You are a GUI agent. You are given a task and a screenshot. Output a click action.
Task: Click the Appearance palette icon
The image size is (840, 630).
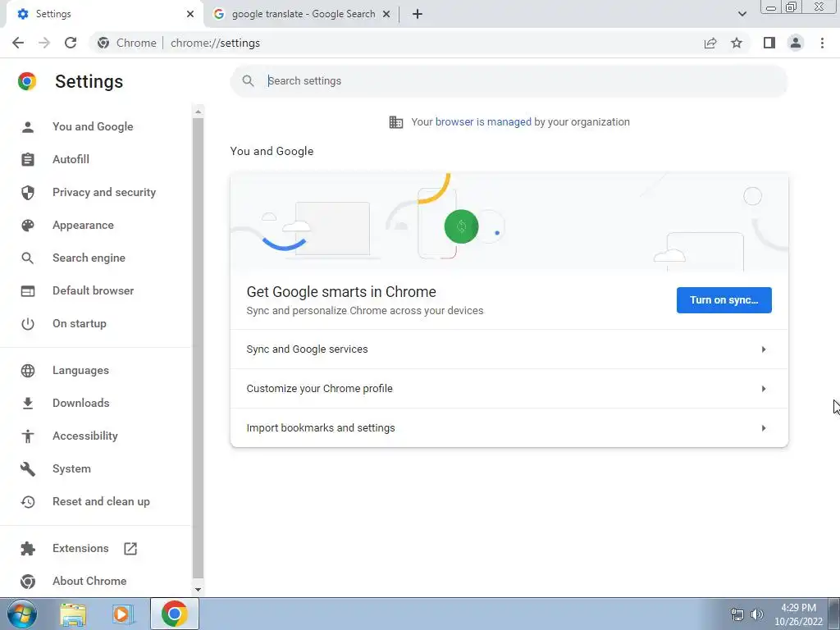coord(28,225)
